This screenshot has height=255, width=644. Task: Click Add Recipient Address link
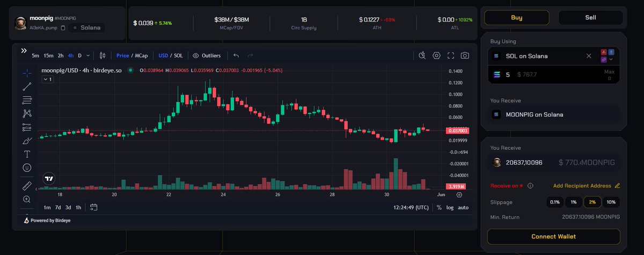pos(582,186)
